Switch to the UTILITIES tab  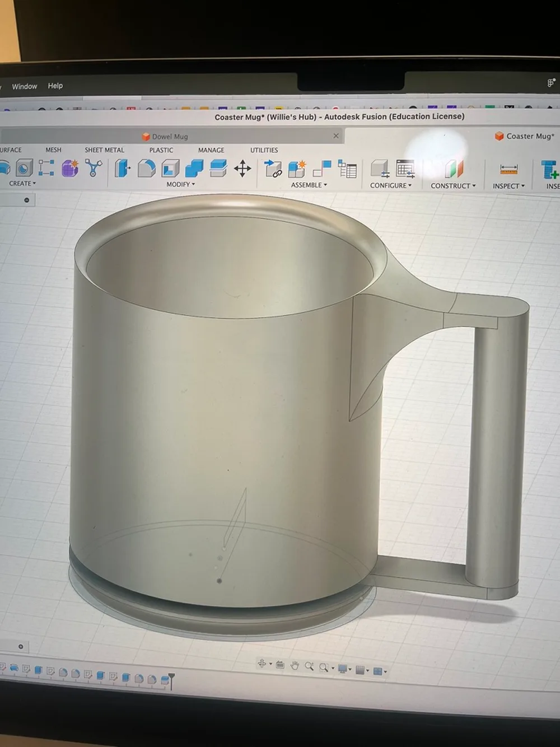264,150
